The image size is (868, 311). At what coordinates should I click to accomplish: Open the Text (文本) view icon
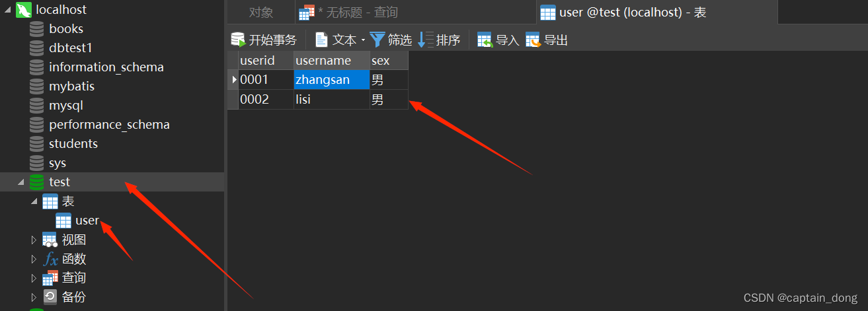tap(321, 40)
